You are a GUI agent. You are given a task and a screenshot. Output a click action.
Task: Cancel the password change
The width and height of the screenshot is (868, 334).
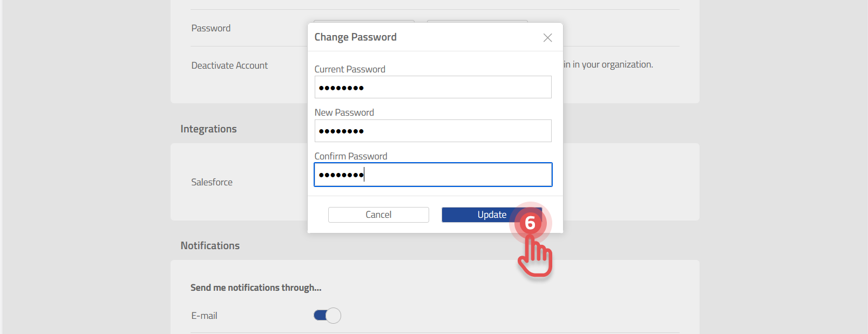click(378, 215)
